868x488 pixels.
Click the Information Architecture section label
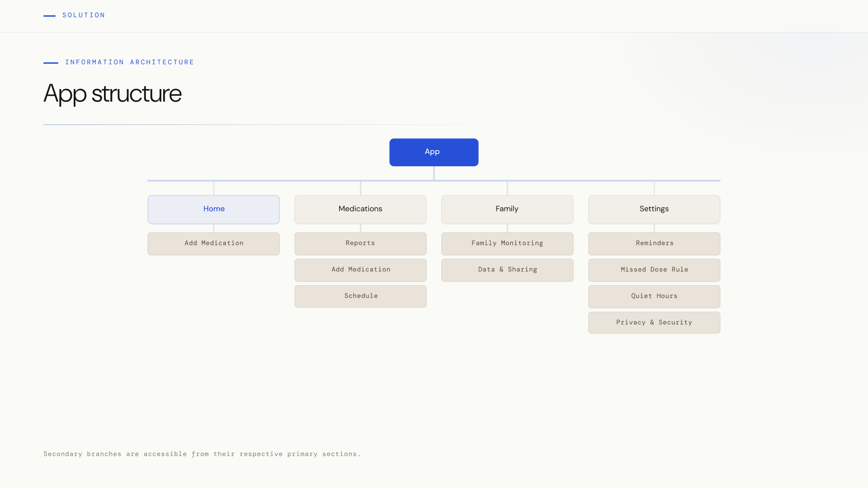129,62
